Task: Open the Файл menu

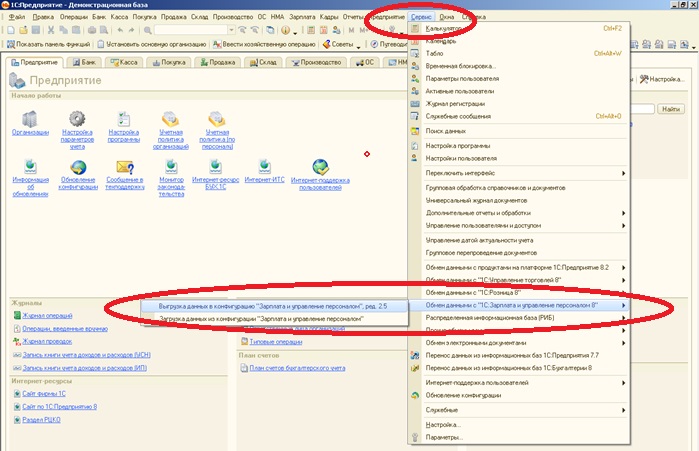Action: (x=16, y=17)
